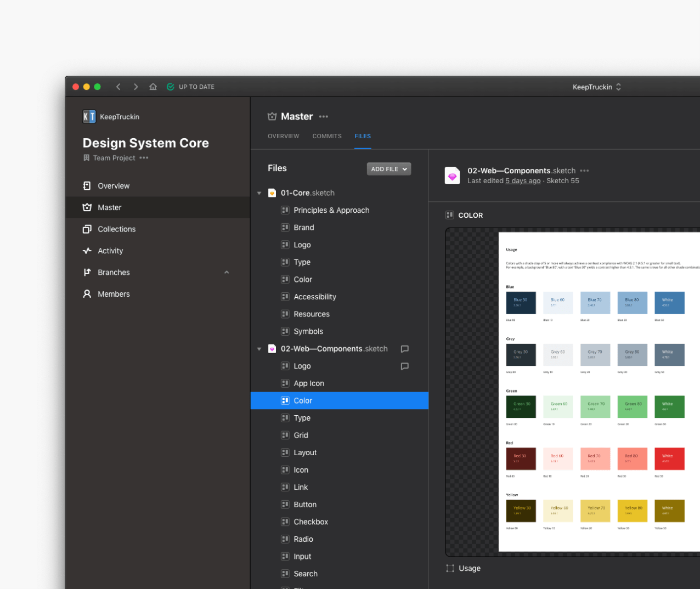Collapse the 02-Web—Components.sketch file tree

click(x=259, y=349)
